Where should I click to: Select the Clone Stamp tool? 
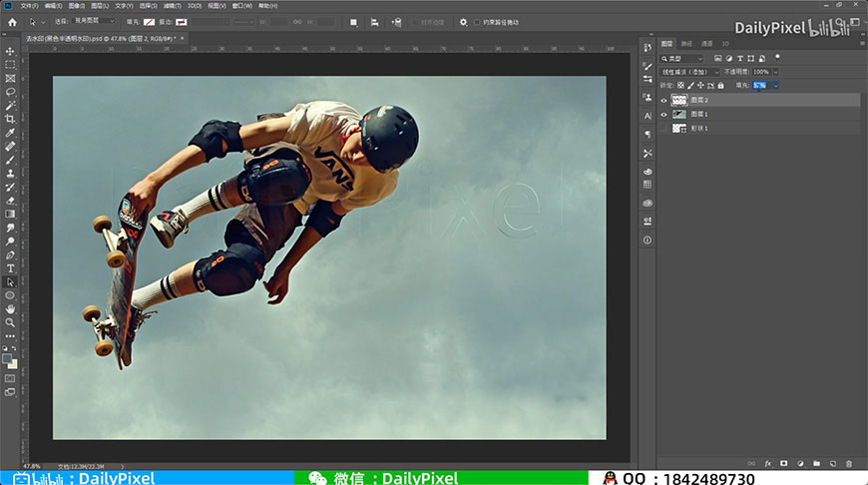pyautogui.click(x=10, y=174)
